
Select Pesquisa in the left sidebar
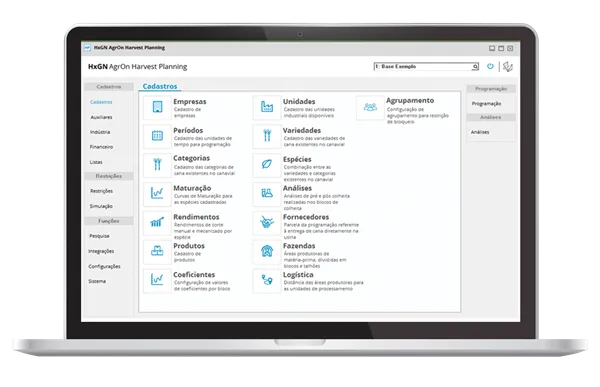pyautogui.click(x=99, y=236)
